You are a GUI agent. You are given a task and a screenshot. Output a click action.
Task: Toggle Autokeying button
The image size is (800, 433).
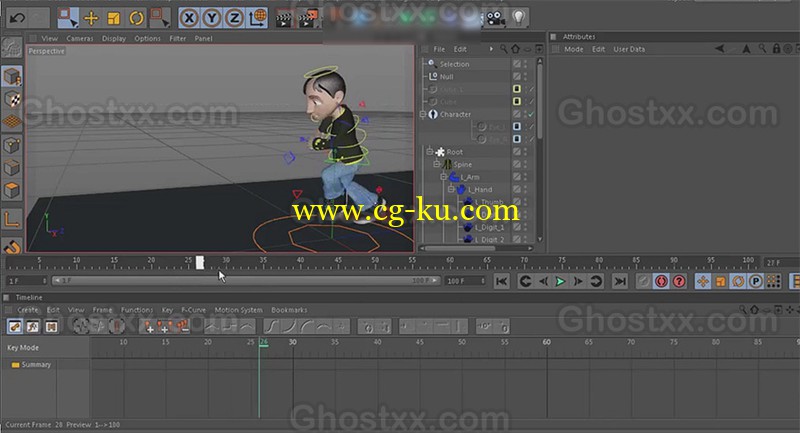point(661,282)
